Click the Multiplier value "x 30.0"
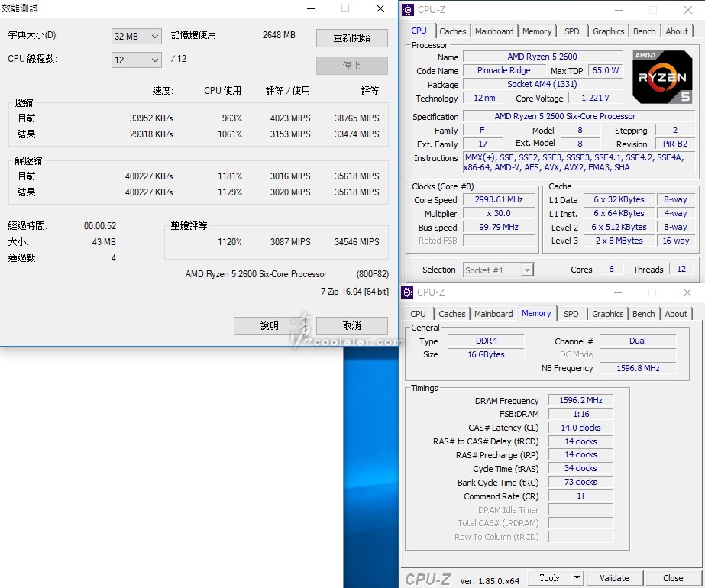Screen dimensions: 705x588 pyautogui.click(x=499, y=213)
